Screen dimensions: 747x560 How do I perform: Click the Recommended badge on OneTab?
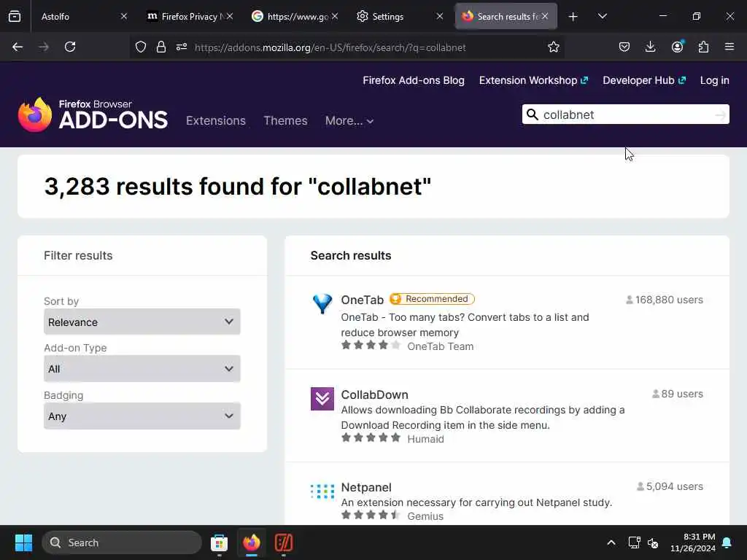click(432, 298)
